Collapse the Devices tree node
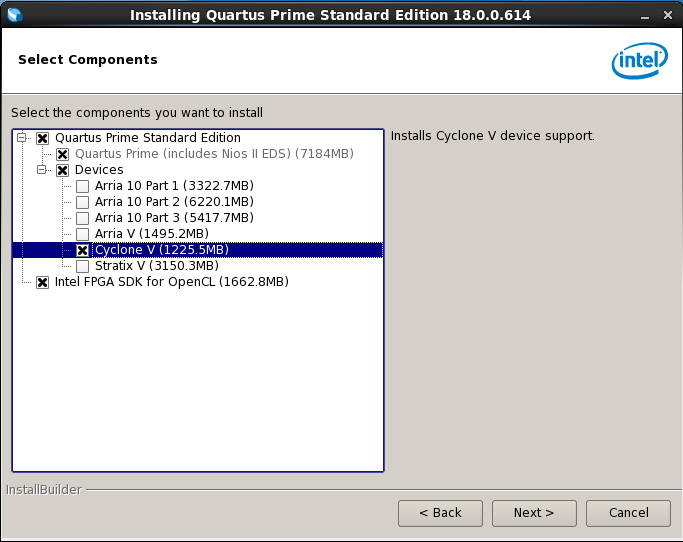 [41, 169]
